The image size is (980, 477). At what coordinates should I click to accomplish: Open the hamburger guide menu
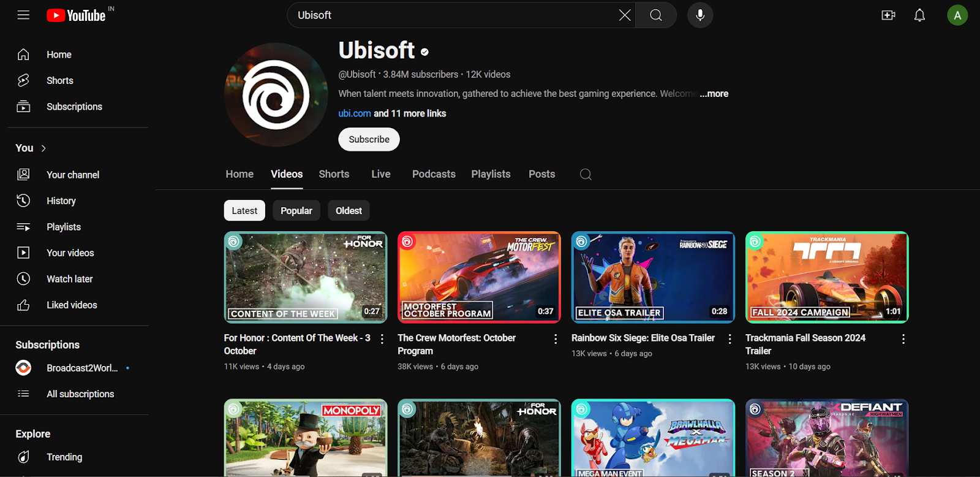tap(23, 15)
